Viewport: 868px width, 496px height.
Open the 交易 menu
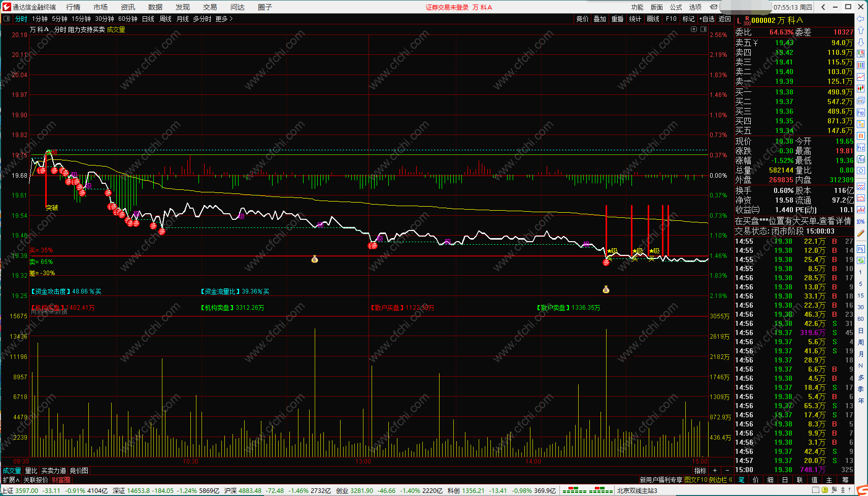pyautogui.click(x=210, y=7)
